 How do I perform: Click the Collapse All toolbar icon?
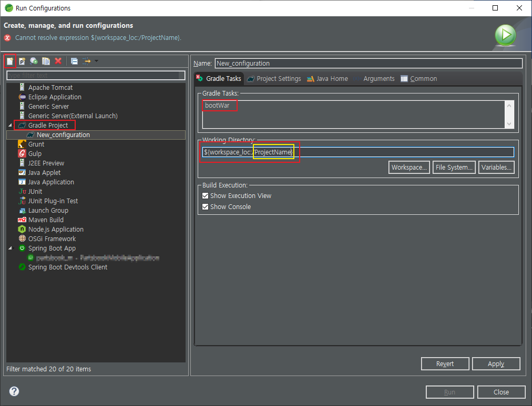tap(74, 61)
